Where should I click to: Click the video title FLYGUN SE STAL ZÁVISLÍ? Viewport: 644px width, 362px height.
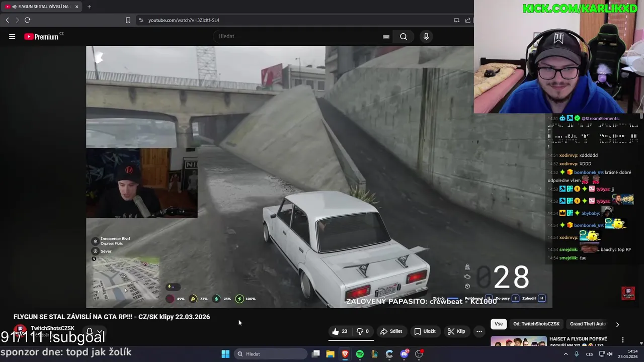click(112, 317)
